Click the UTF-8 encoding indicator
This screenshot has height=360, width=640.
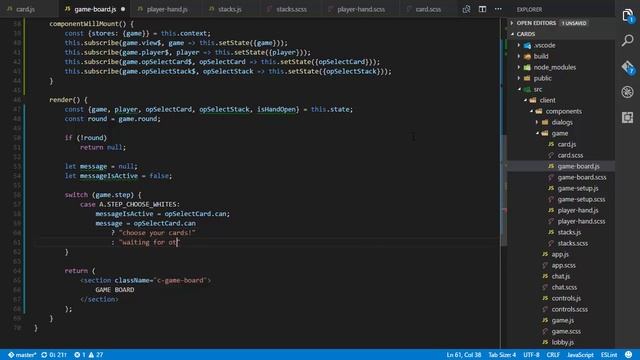click(531, 355)
